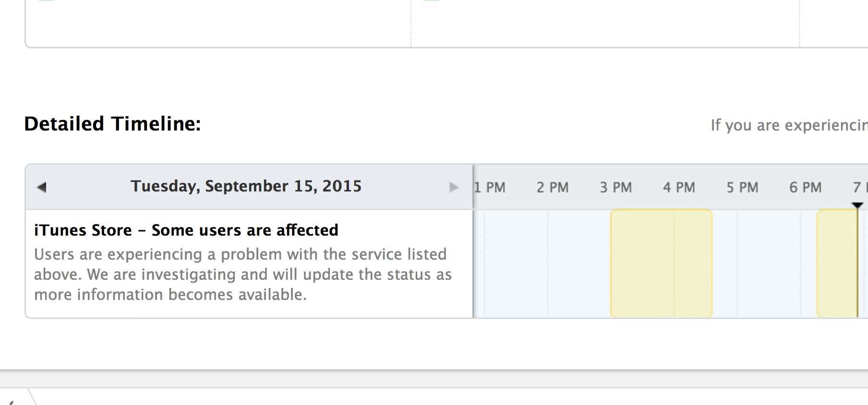
Task: Click the black current-time marker triangle
Action: (857, 205)
